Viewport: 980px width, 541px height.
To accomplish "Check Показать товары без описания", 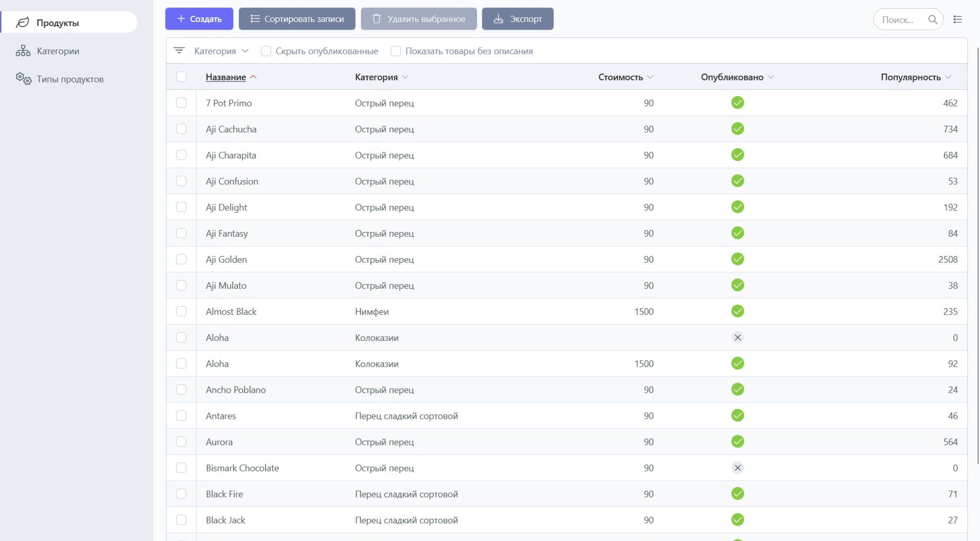I will tap(396, 51).
